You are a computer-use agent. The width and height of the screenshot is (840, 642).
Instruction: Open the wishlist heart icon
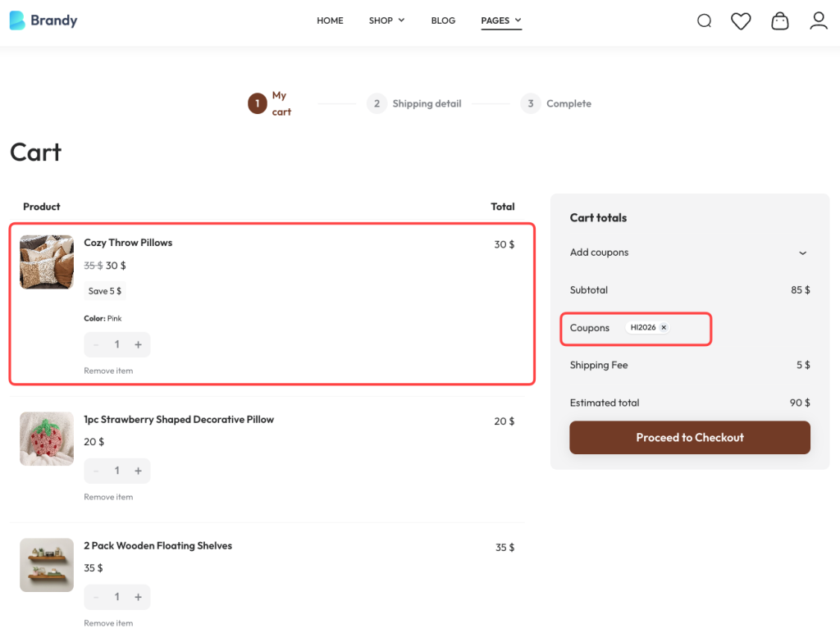741,21
